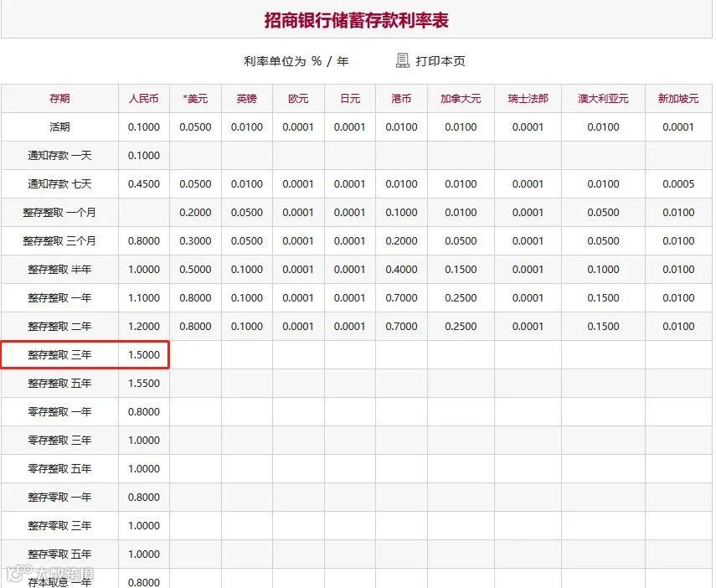The width and height of the screenshot is (716, 588).
Task: Click the 通知存款 一天 row label
Action: (x=59, y=155)
